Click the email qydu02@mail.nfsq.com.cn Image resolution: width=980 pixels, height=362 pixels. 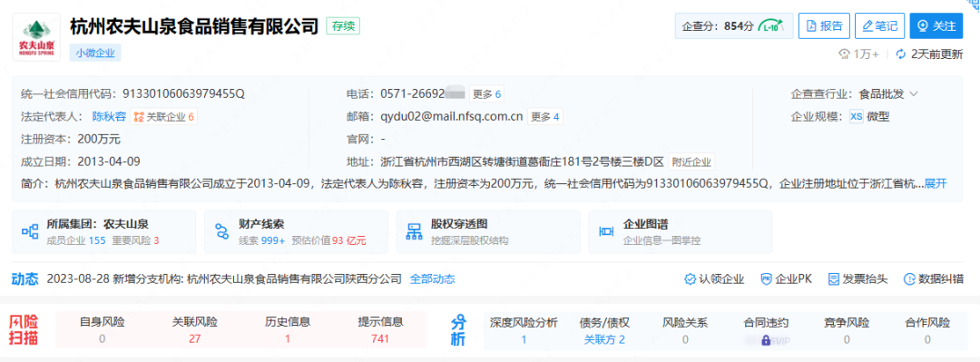pos(451,116)
